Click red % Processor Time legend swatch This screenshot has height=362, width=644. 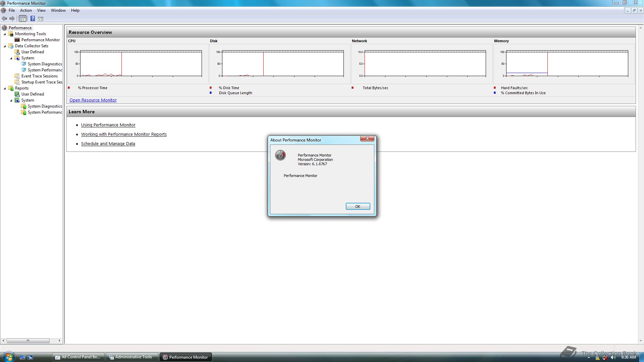(x=69, y=88)
